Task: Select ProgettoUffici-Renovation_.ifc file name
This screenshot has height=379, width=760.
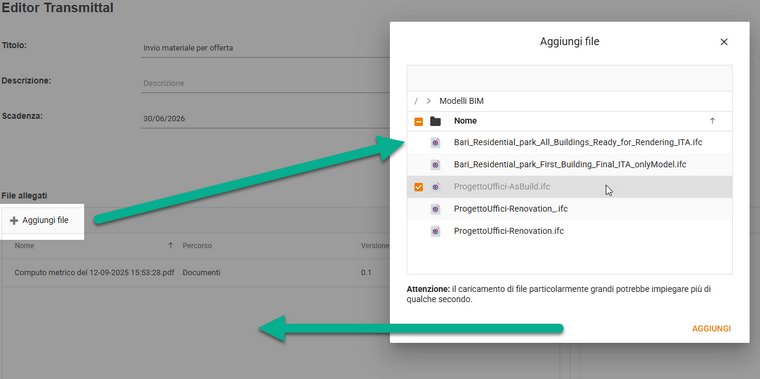Action: tap(511, 209)
